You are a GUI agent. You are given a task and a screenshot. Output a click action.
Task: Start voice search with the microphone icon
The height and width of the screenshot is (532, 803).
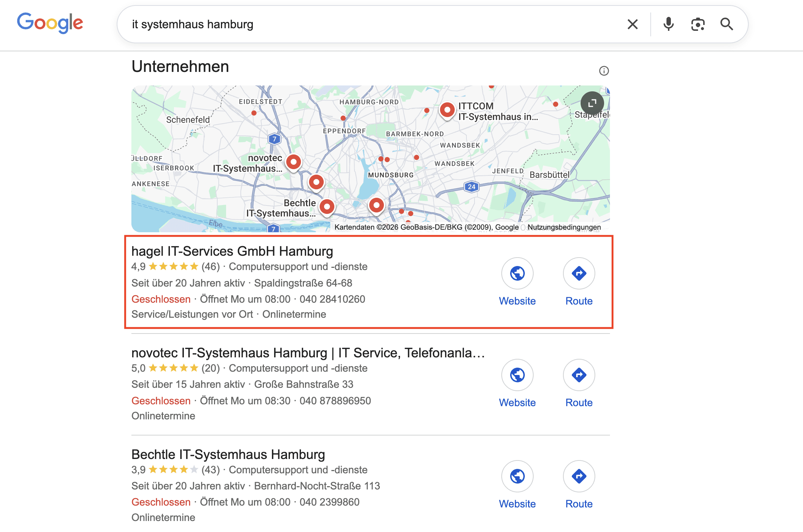[668, 24]
